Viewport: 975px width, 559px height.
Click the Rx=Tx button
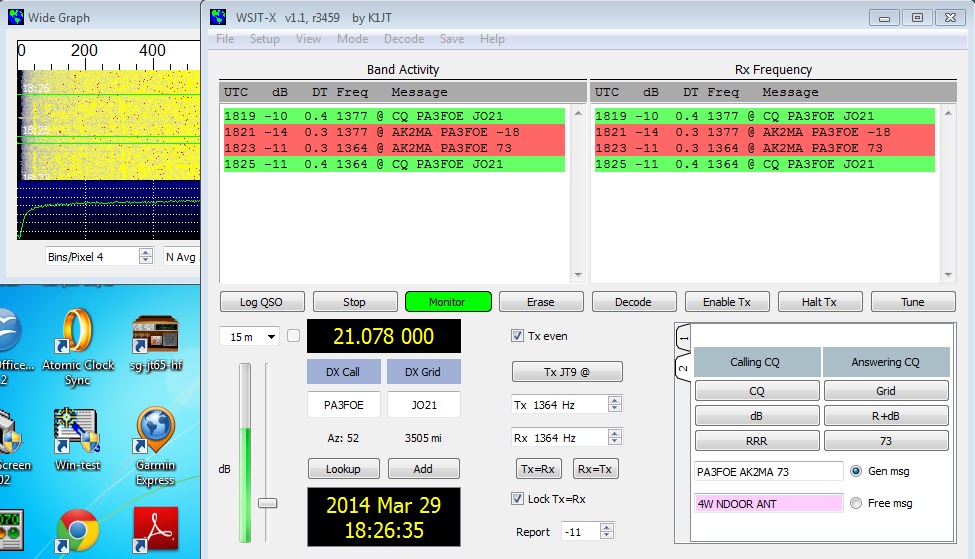pos(595,469)
